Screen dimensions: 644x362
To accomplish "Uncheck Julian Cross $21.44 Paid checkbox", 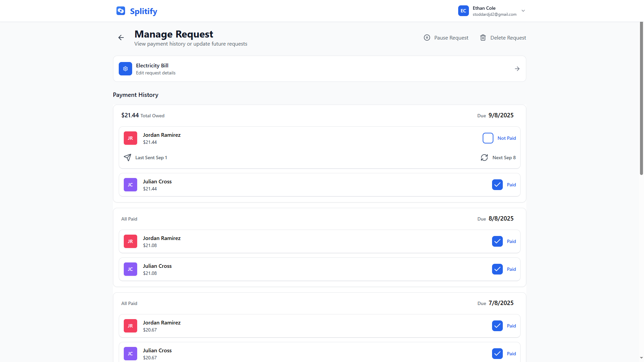I will coord(497,185).
